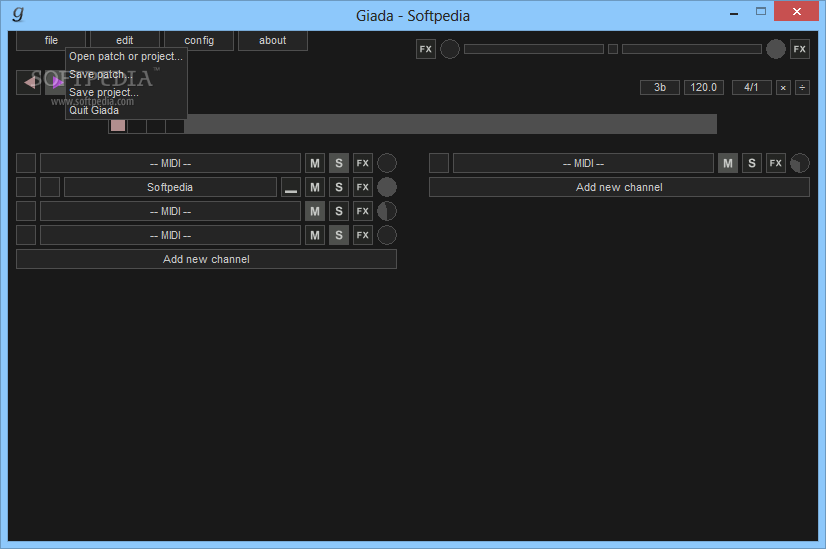This screenshot has height=549, width=826.
Task: Click the Softpedia sample channel button
Action: 170,187
